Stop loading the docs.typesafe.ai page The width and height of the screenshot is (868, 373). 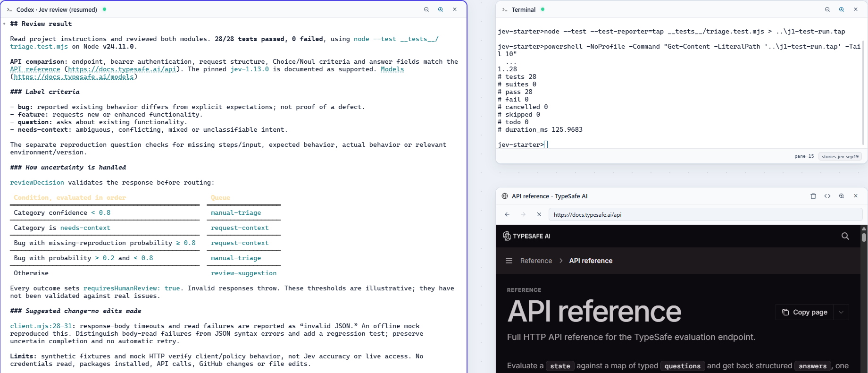[539, 214]
